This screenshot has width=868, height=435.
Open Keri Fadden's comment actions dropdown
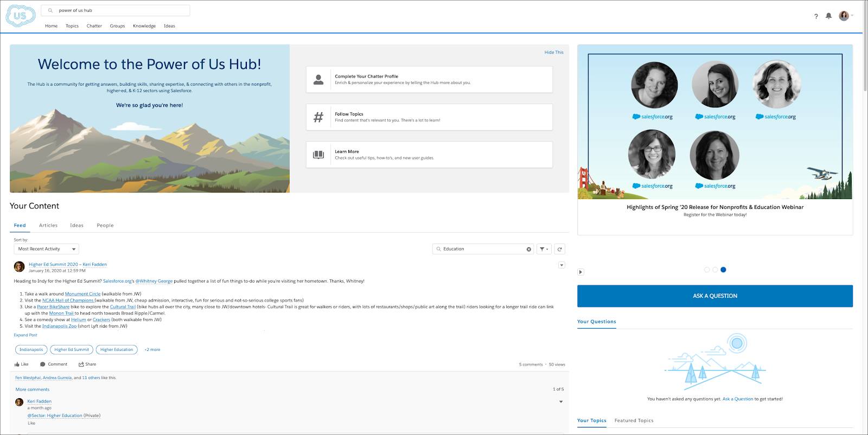[561, 402]
